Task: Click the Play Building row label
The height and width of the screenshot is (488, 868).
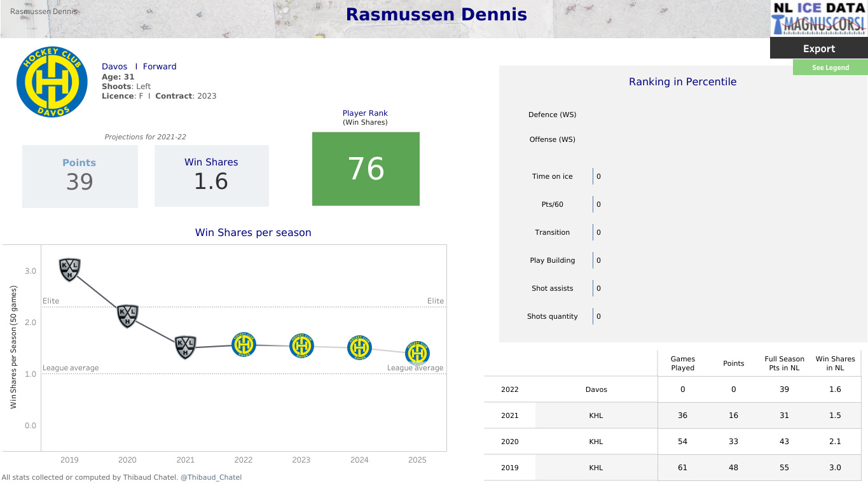Action: point(553,260)
